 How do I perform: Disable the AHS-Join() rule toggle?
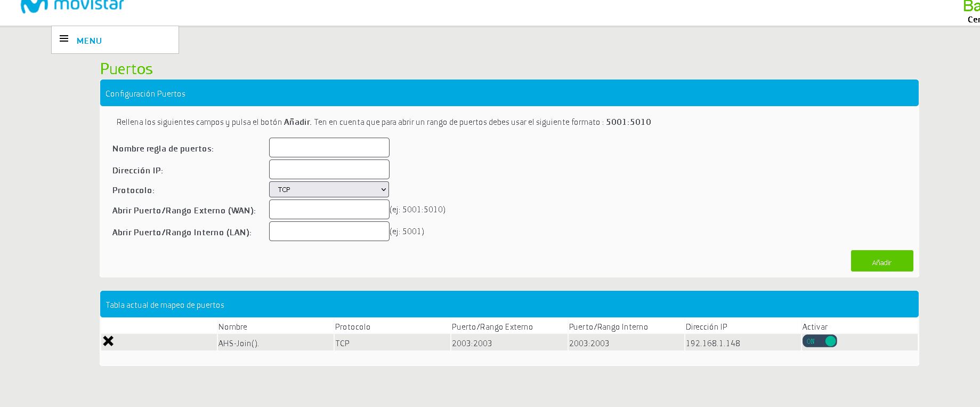820,341
